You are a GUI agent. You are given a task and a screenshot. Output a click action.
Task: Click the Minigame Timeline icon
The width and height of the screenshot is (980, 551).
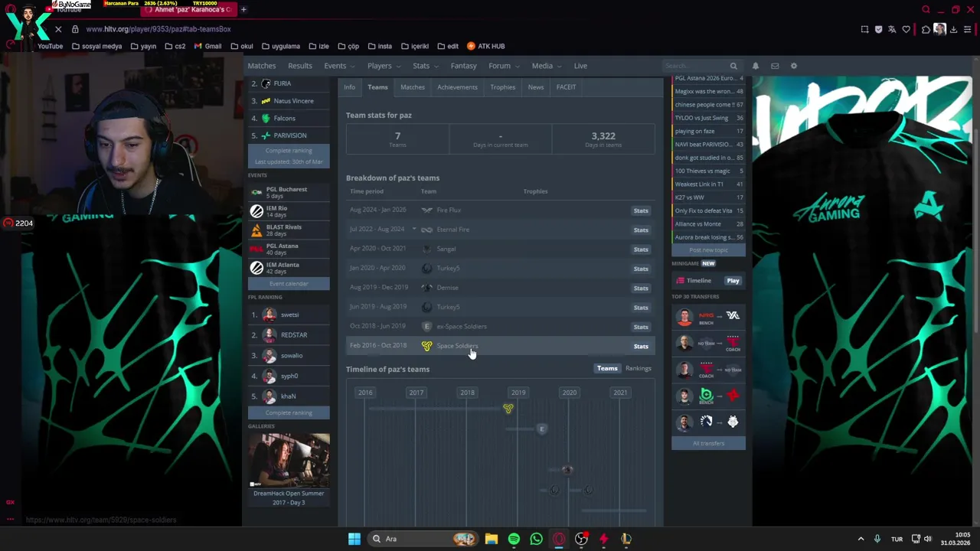[x=678, y=281]
